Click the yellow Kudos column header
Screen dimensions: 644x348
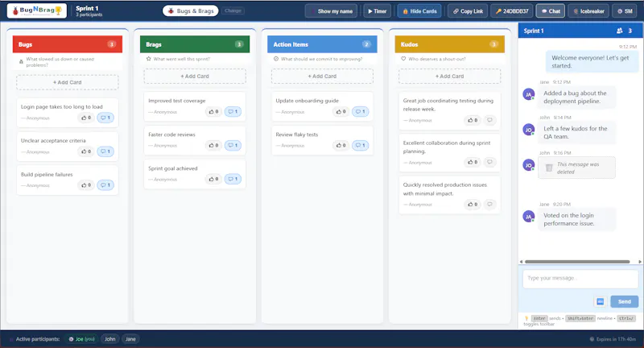pyautogui.click(x=449, y=44)
